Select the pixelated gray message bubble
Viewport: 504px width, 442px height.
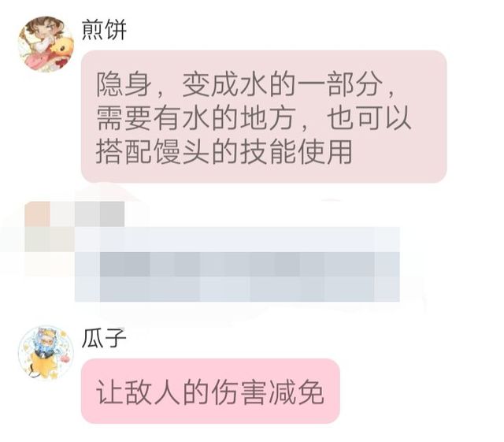pos(237,265)
